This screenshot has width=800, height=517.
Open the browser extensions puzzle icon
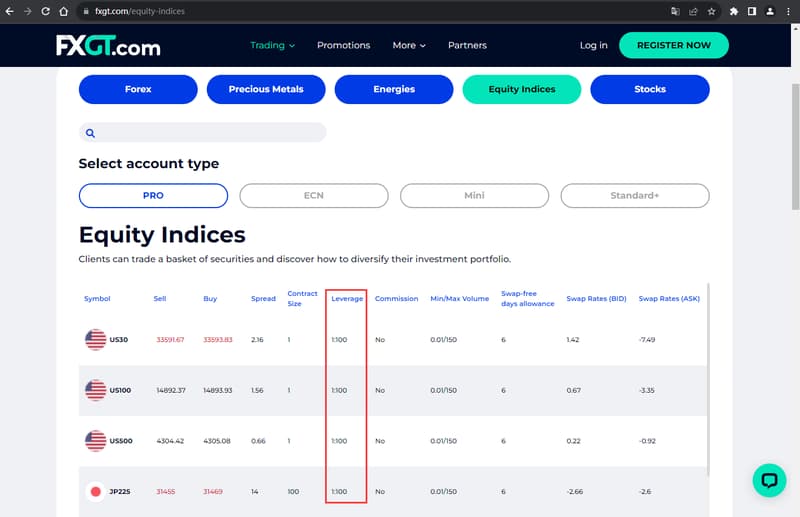point(734,12)
